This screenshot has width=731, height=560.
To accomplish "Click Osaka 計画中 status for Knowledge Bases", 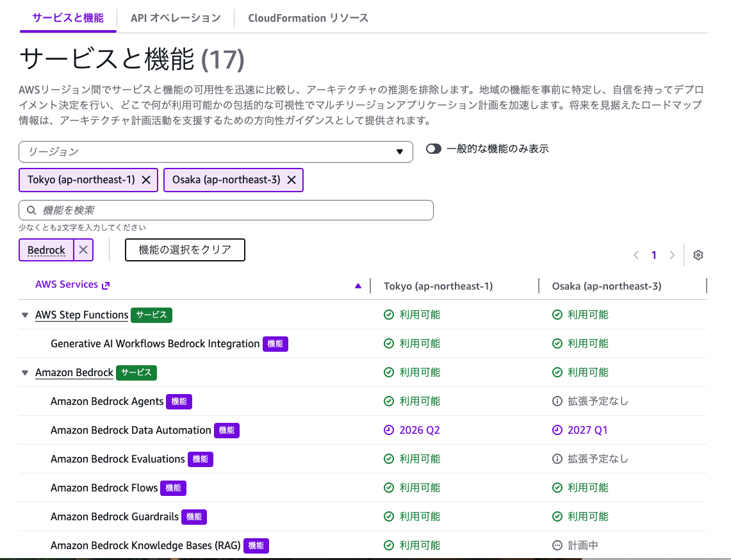I will pos(583,545).
